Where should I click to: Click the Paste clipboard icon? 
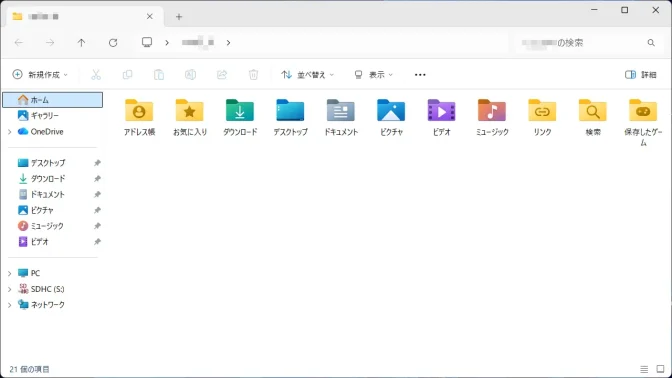(x=159, y=75)
